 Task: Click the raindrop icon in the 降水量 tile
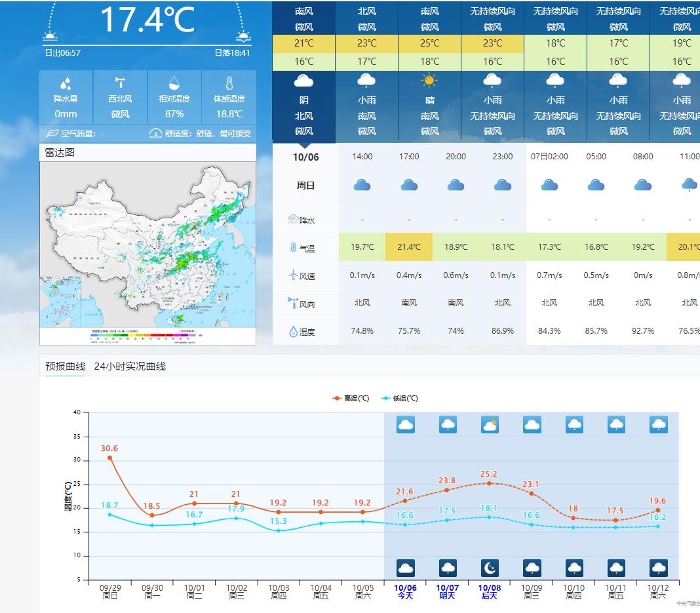click(66, 84)
